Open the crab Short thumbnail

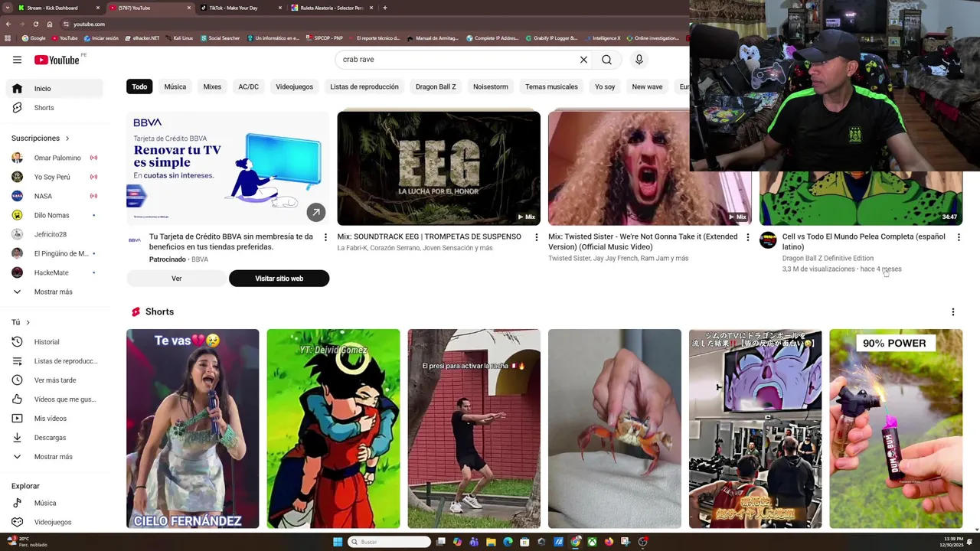(615, 429)
